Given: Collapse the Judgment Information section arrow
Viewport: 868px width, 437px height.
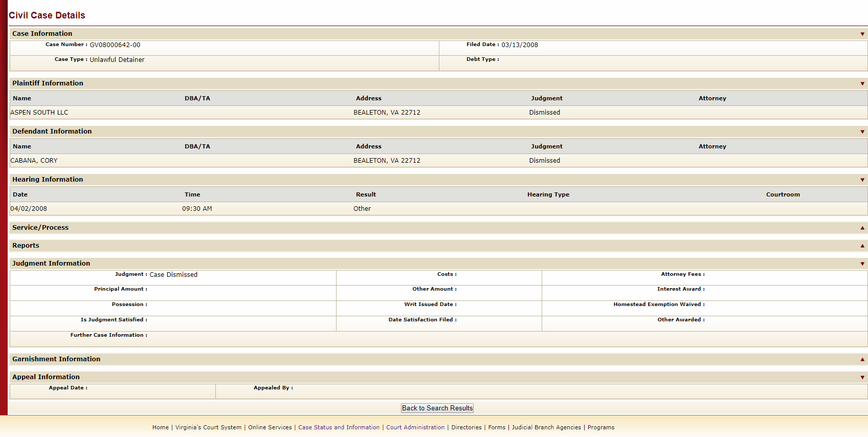Looking at the screenshot, I should (862, 264).
